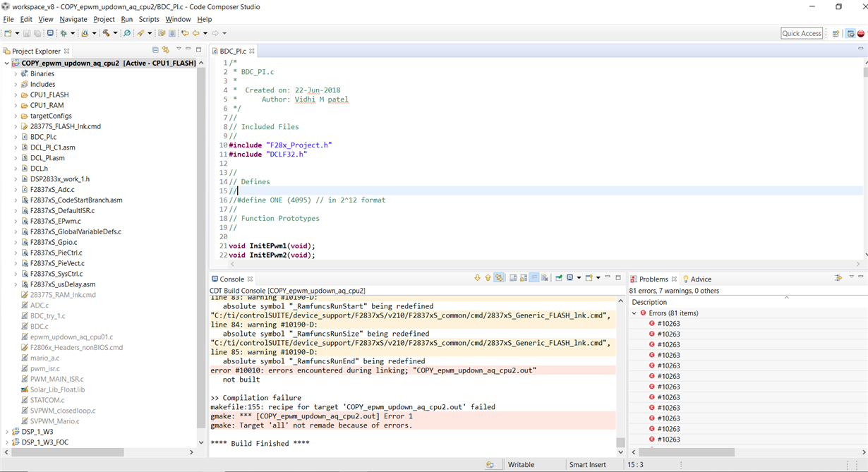Toggle console Word Wrap button
Viewport: 868px width, 472px height.
coord(534,278)
